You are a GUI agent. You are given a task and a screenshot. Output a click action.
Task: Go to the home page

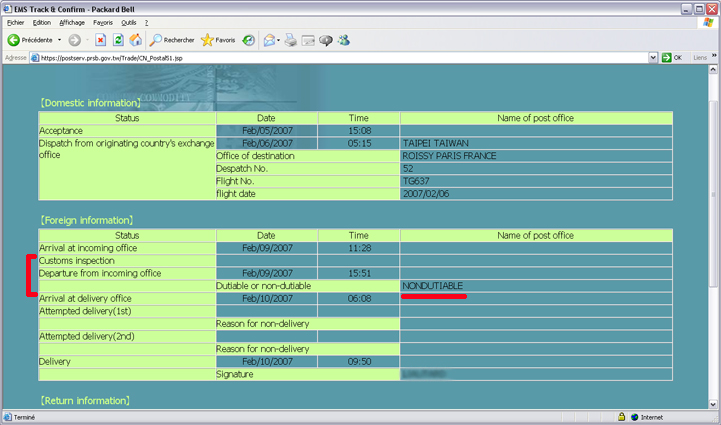(x=135, y=40)
